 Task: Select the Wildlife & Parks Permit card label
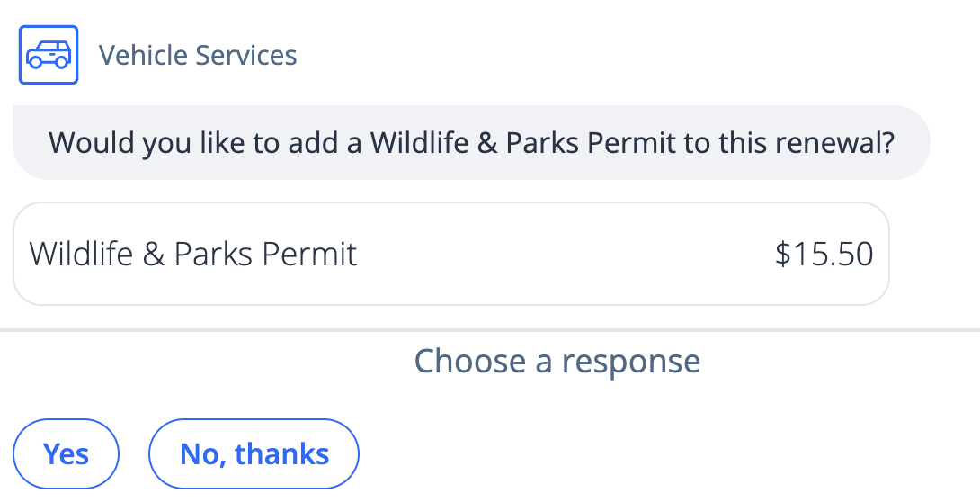click(192, 254)
